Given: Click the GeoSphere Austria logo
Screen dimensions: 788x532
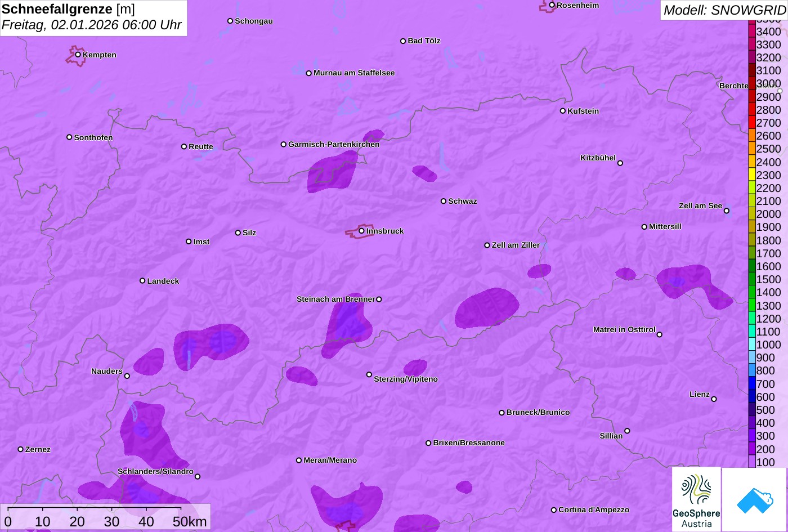Looking at the screenshot, I should tap(696, 499).
